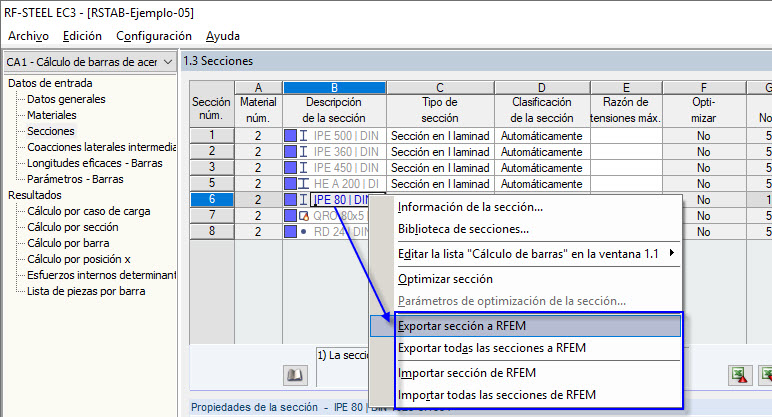Click the IPE 80 | DIN description cell
772x417 pixels.
341,199
